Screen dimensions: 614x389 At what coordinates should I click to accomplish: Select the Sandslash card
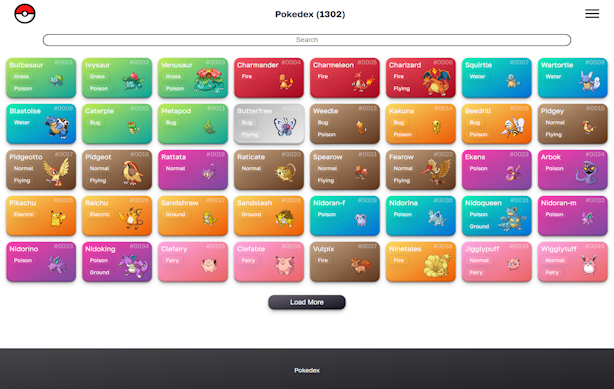click(269, 215)
